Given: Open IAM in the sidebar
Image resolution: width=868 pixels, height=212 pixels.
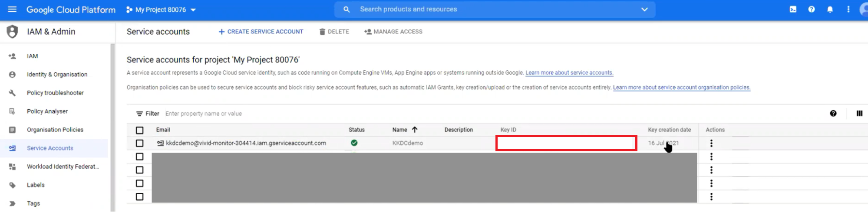Looking at the screenshot, I should [x=33, y=56].
